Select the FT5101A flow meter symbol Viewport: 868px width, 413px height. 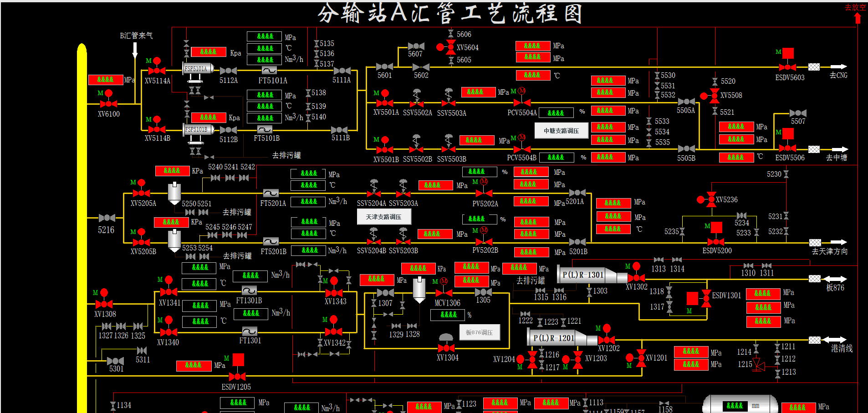coord(269,70)
